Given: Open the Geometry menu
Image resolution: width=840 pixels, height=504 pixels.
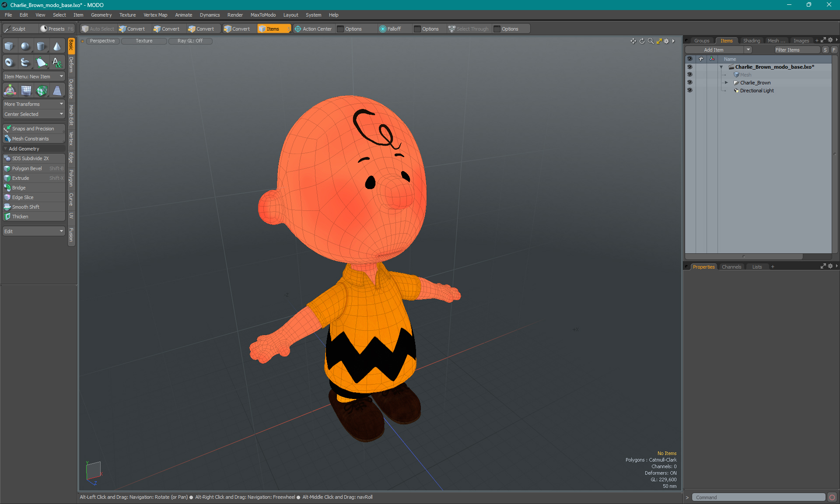Looking at the screenshot, I should pos(101,15).
